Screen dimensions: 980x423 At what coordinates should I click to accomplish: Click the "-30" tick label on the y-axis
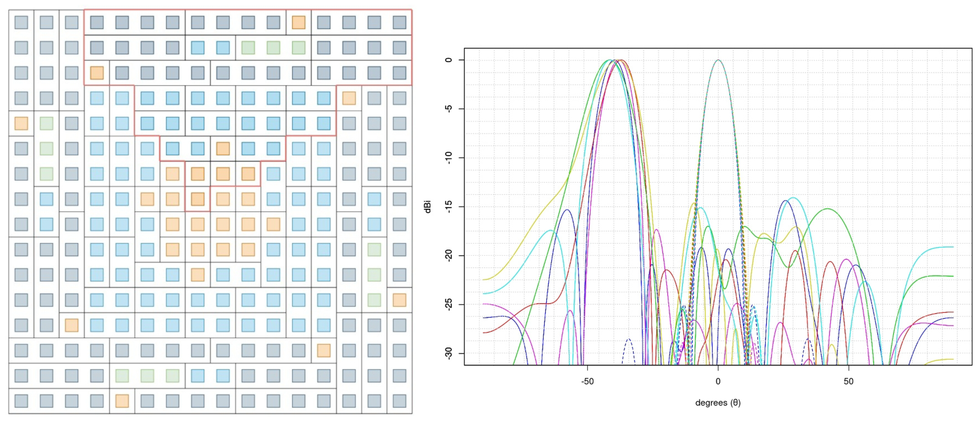(449, 353)
